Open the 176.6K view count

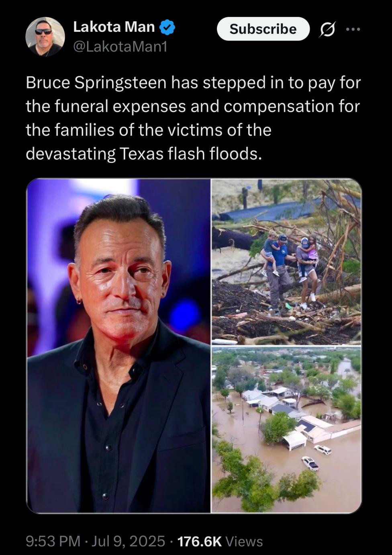[200, 541]
